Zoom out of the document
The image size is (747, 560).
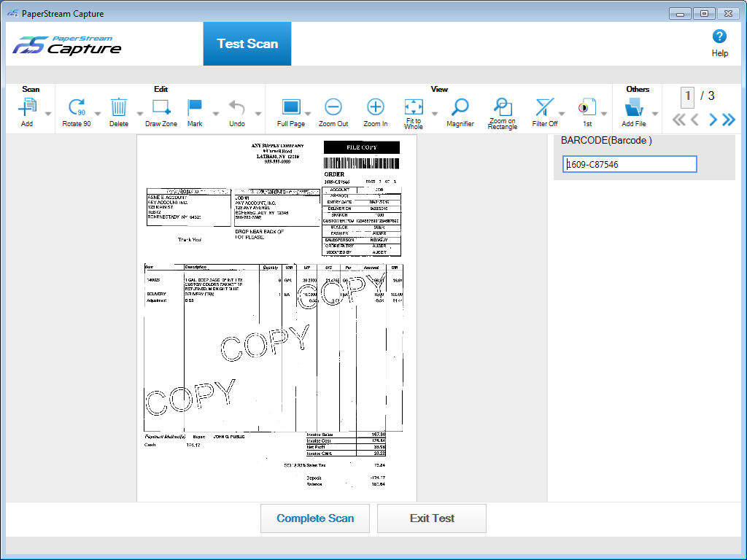coord(333,108)
